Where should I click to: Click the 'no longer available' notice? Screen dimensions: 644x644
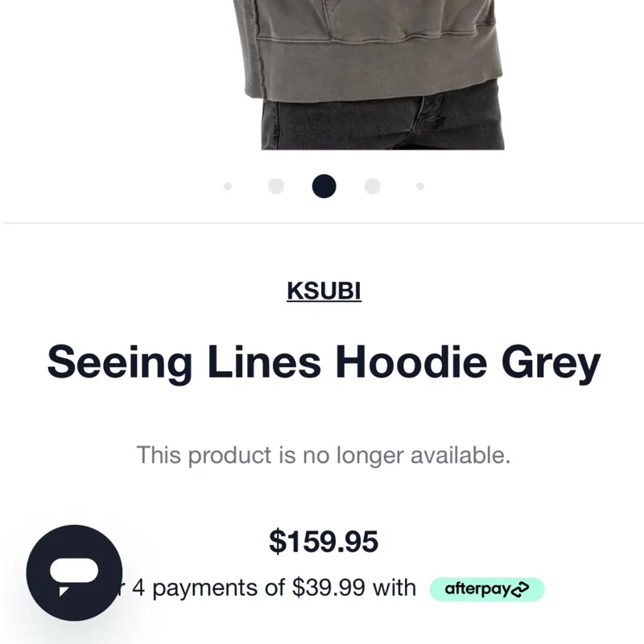[324, 455]
